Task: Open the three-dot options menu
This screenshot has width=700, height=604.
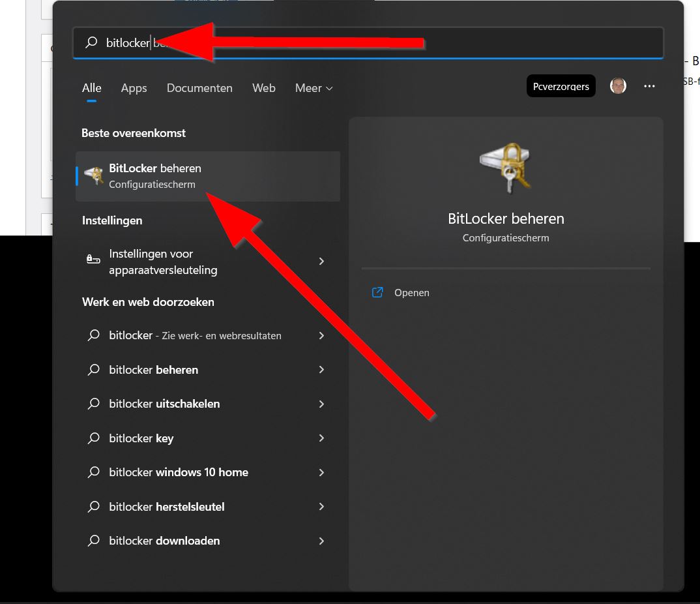Action: point(649,86)
